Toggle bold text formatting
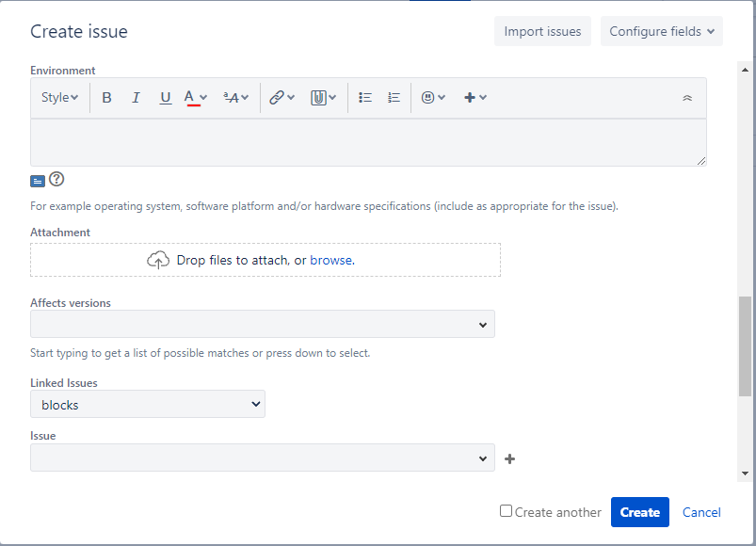 point(106,97)
